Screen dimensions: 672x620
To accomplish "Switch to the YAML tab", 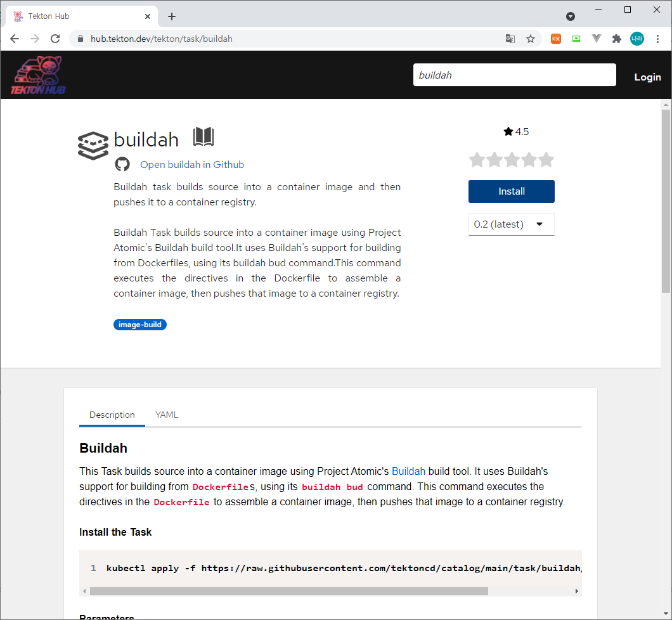I will tap(167, 415).
